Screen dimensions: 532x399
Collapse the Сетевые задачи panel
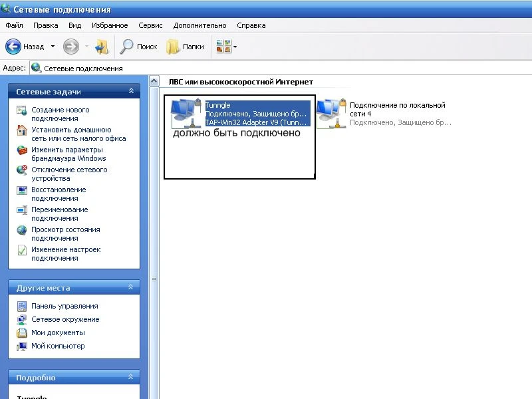point(131,91)
